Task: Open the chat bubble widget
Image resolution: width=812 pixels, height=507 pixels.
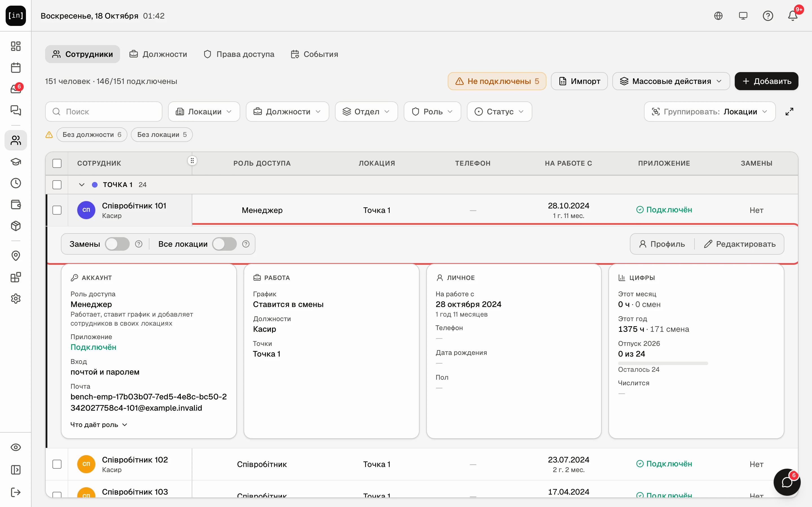Action: [x=787, y=482]
